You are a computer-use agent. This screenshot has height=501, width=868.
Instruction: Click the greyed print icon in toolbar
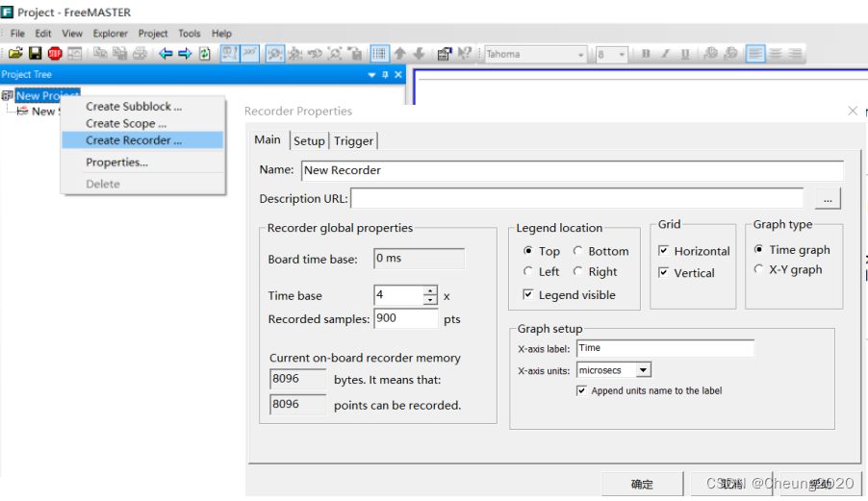point(140,54)
